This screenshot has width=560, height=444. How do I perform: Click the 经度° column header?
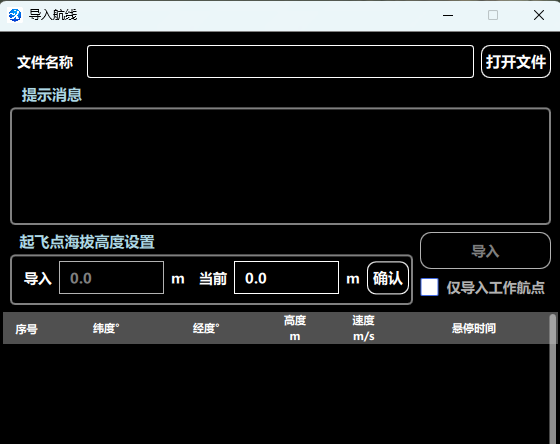click(206, 328)
